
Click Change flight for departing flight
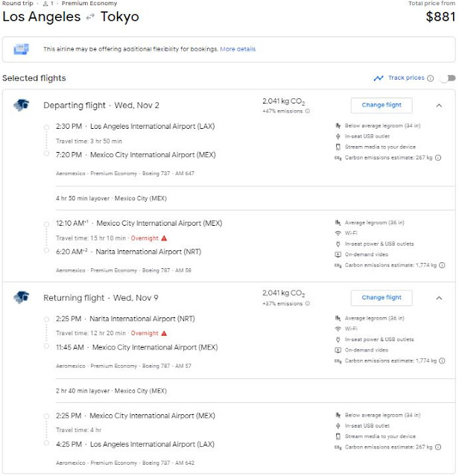[381, 105]
